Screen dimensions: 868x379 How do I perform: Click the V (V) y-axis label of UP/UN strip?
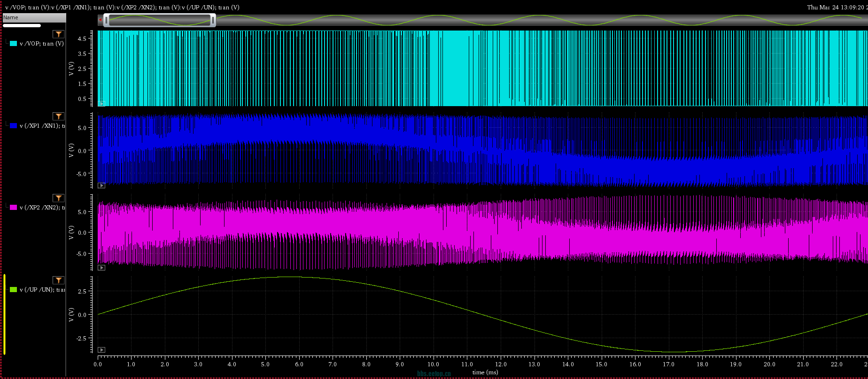71,315
